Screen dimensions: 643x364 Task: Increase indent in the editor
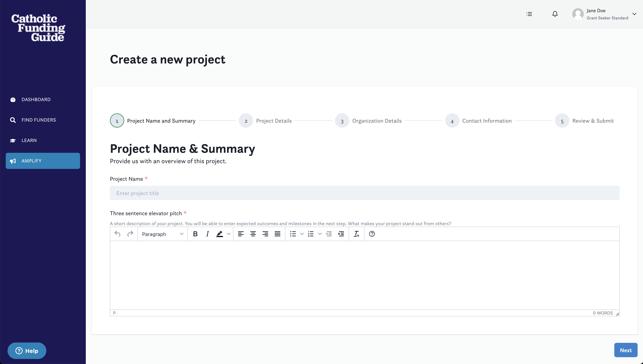pos(341,234)
